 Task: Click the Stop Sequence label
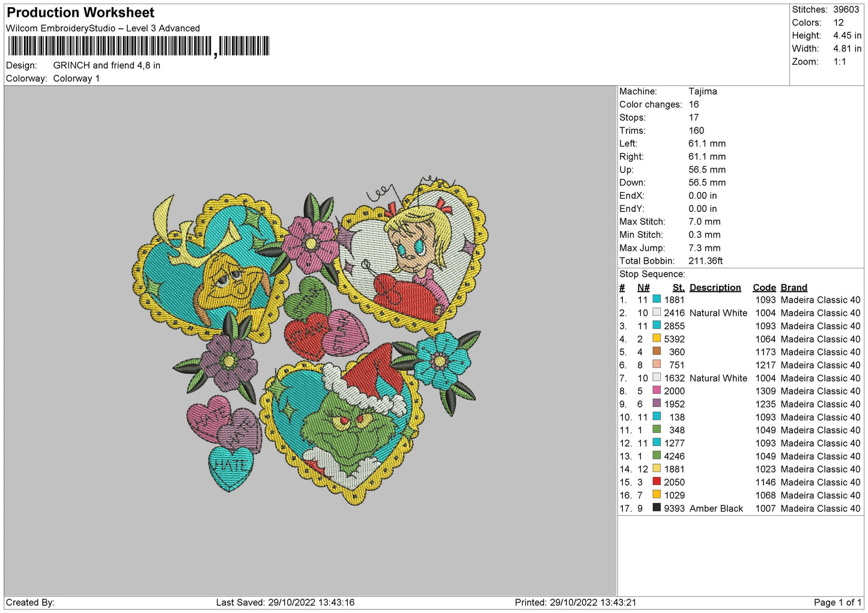[x=652, y=274]
